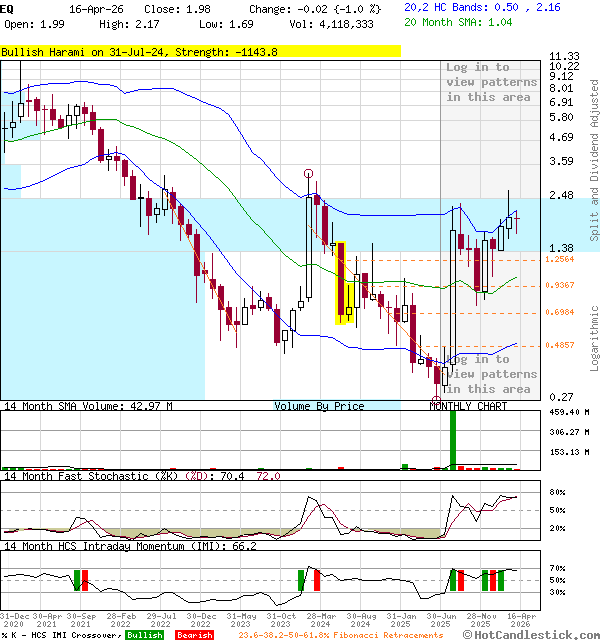Click the red Bearish legend label
This screenshot has width=600, height=640.
(194, 634)
